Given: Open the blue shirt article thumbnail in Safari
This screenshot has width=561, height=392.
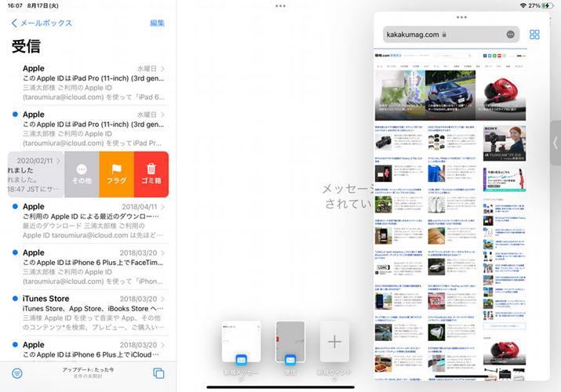Looking at the screenshot, I should [x=436, y=173].
